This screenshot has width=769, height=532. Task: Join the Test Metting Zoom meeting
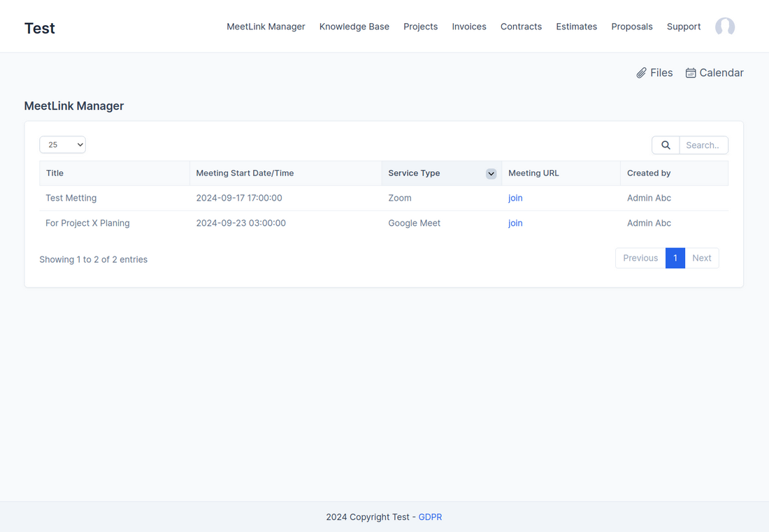[515, 198]
